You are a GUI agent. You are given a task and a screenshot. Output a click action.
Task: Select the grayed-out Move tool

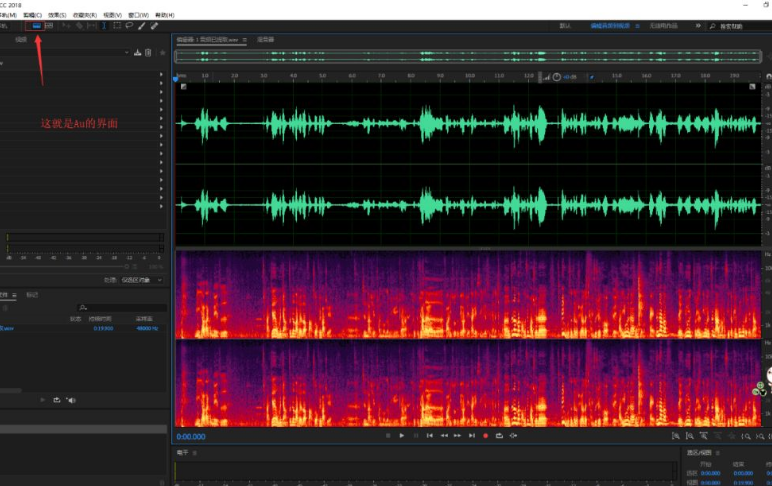(66, 26)
